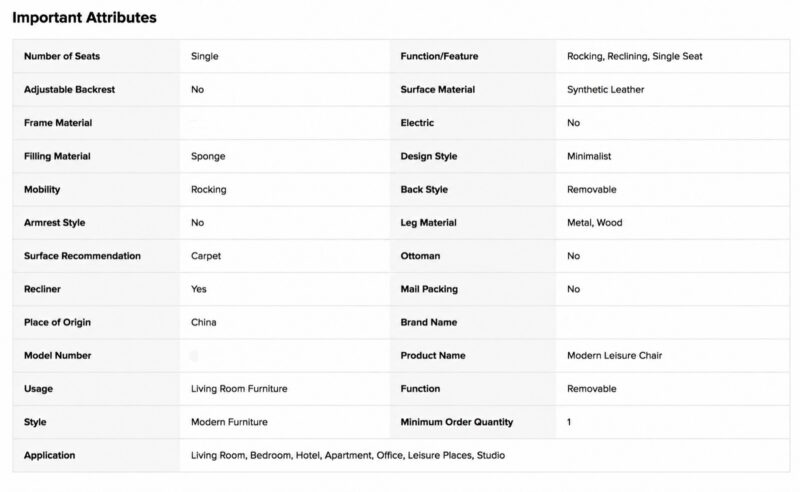Select the Surface Recommendation label

coord(82,256)
